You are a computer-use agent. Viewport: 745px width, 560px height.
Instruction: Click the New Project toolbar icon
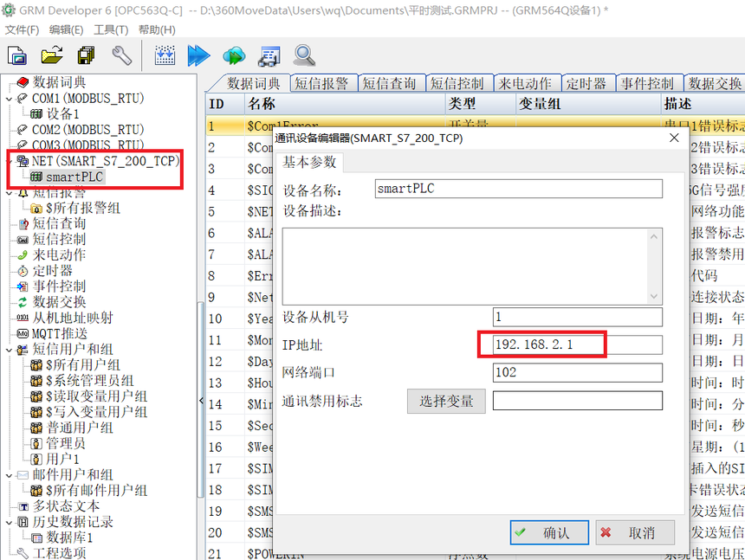coord(17,55)
